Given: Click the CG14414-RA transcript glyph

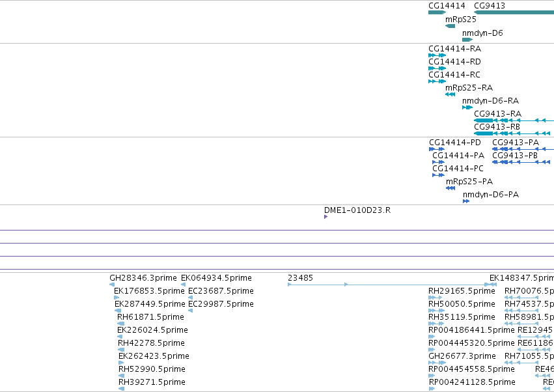Looking at the screenshot, I should point(437,55).
